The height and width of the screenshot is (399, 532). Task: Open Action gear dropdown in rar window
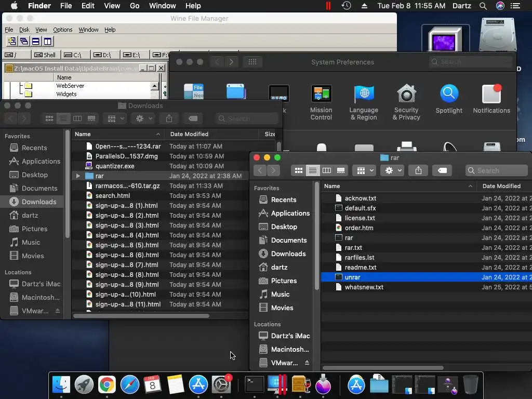[x=393, y=170]
